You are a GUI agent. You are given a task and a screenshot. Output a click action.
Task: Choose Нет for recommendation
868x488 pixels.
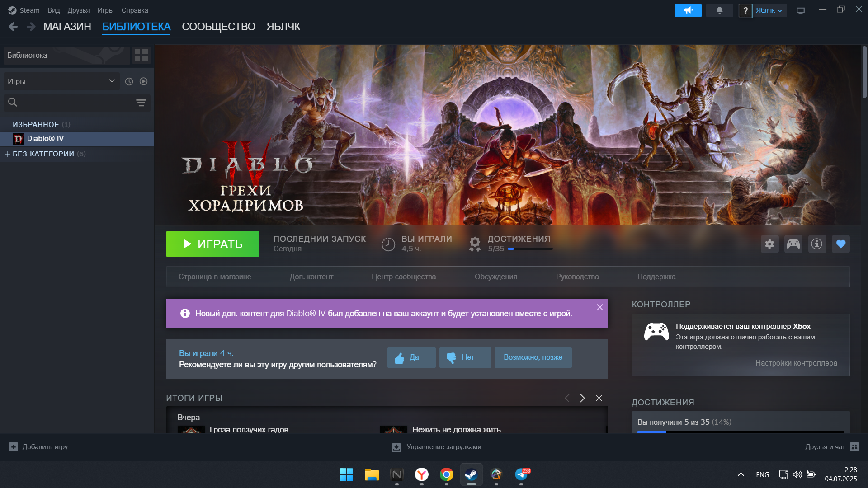[465, 357]
